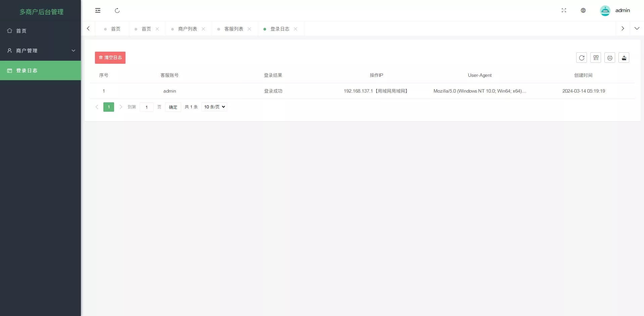Select page 1 in pagination
This screenshot has height=316, width=644.
(108, 107)
